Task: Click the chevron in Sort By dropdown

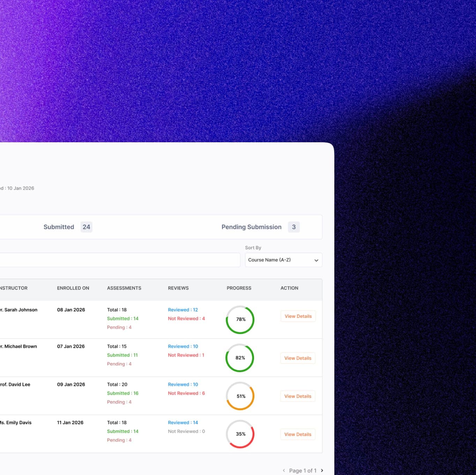Action: click(316, 260)
